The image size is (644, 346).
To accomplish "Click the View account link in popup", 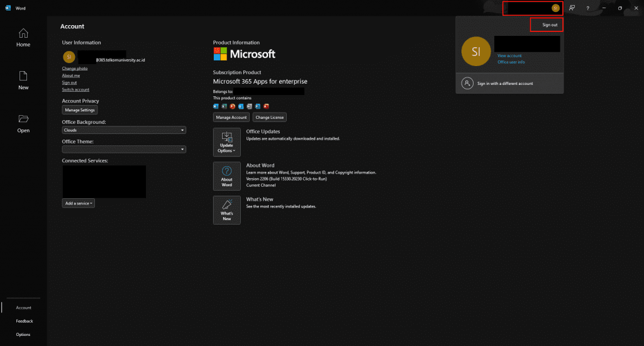I will (509, 56).
